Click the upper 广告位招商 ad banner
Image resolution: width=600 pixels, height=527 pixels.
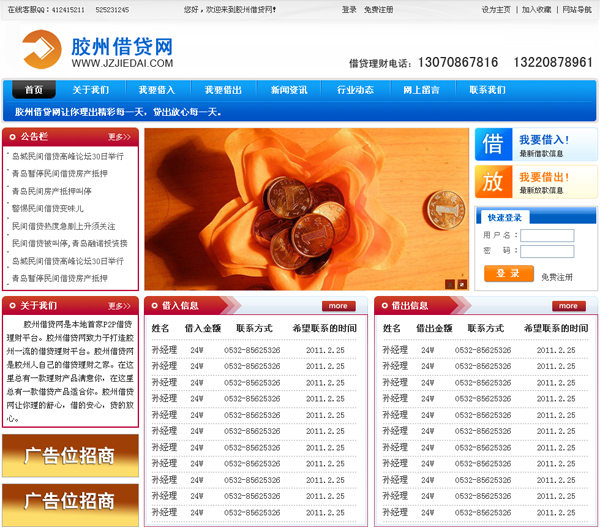coord(70,456)
